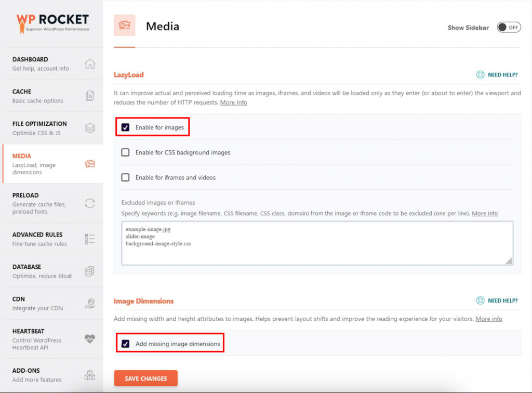Click the Need Help lifebuoy icon beside LazyLoad
Image resolution: width=532 pixels, height=393 pixels.
[481, 75]
